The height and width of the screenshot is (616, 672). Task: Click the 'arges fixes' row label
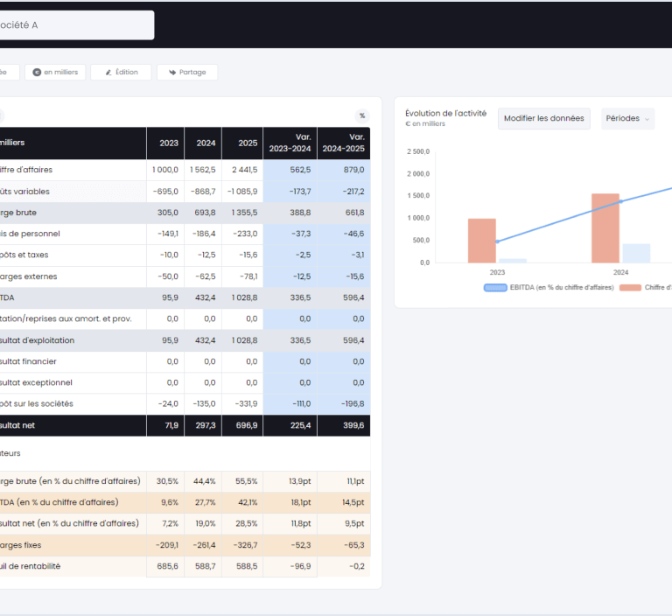(21, 545)
